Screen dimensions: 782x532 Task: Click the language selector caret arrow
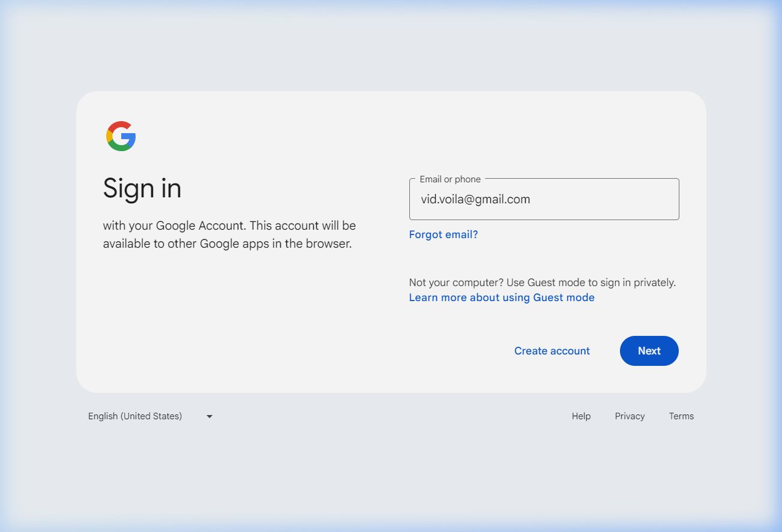[209, 416]
